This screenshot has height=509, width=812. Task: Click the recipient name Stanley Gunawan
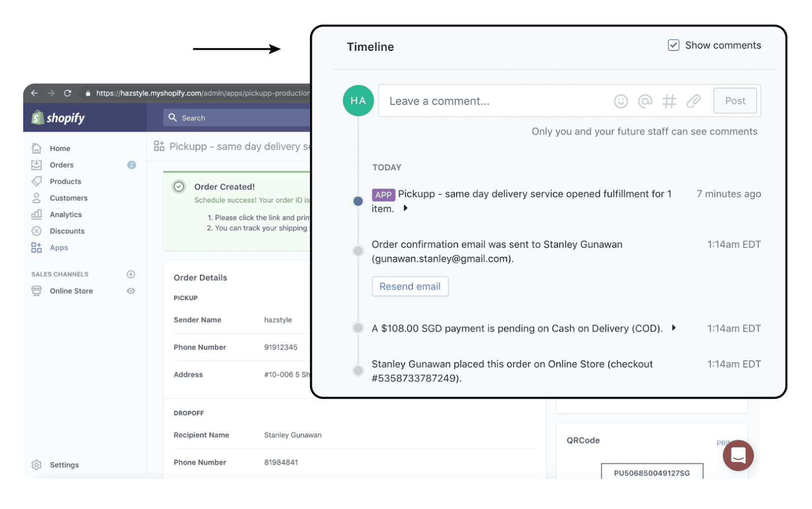click(293, 435)
